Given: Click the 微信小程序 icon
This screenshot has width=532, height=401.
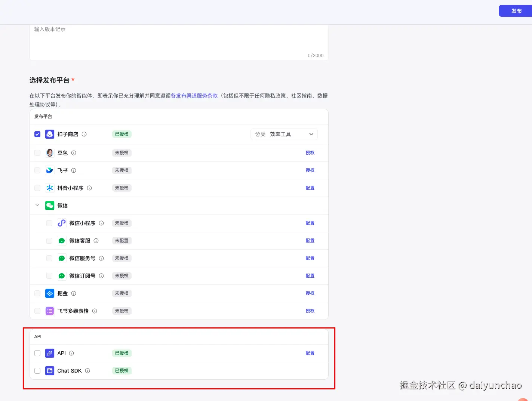Looking at the screenshot, I should tap(62, 223).
